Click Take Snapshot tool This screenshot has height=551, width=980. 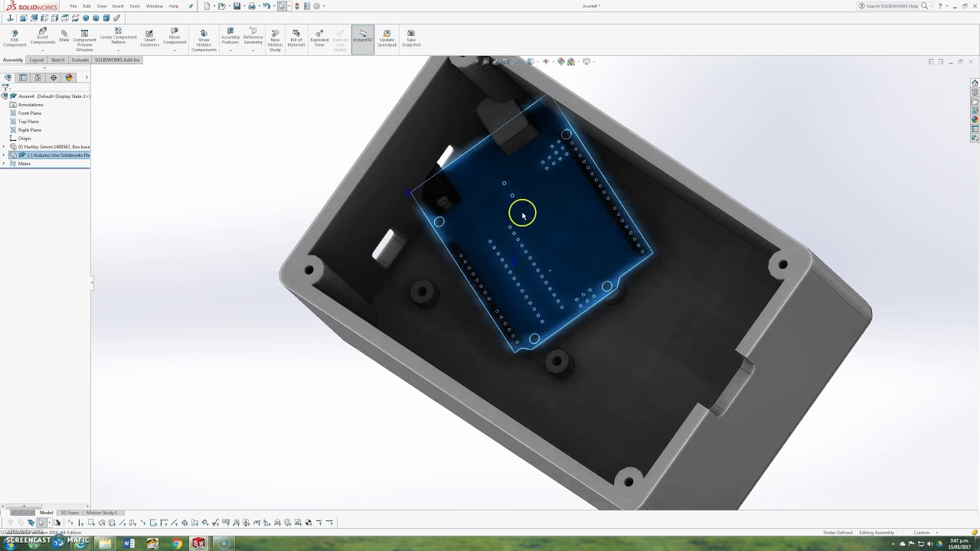[411, 38]
